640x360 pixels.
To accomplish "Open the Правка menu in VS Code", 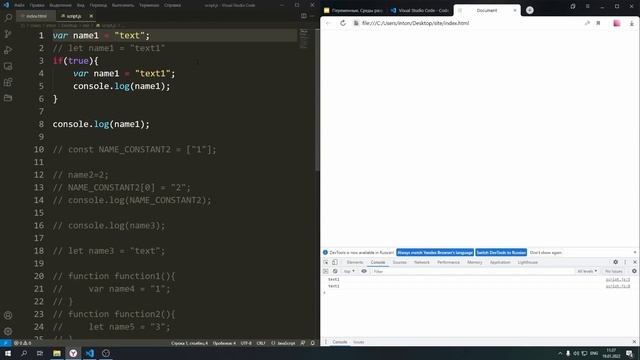I will (37, 5).
